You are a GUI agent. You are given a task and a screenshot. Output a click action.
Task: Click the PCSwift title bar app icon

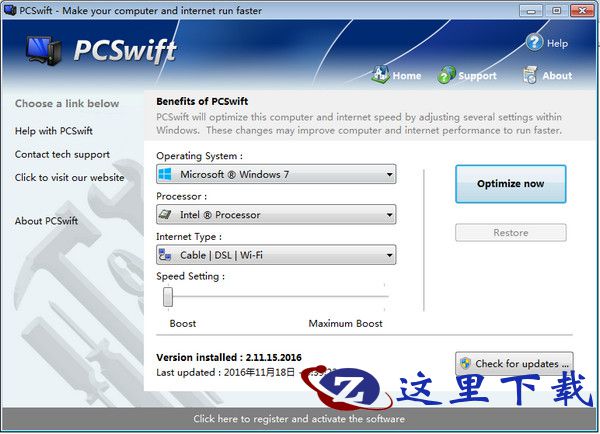pyautogui.click(x=10, y=10)
